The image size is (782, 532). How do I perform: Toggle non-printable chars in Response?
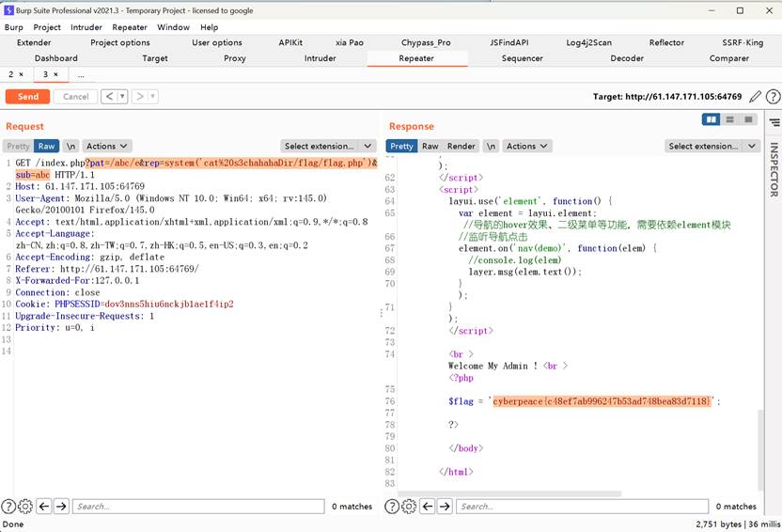click(491, 146)
